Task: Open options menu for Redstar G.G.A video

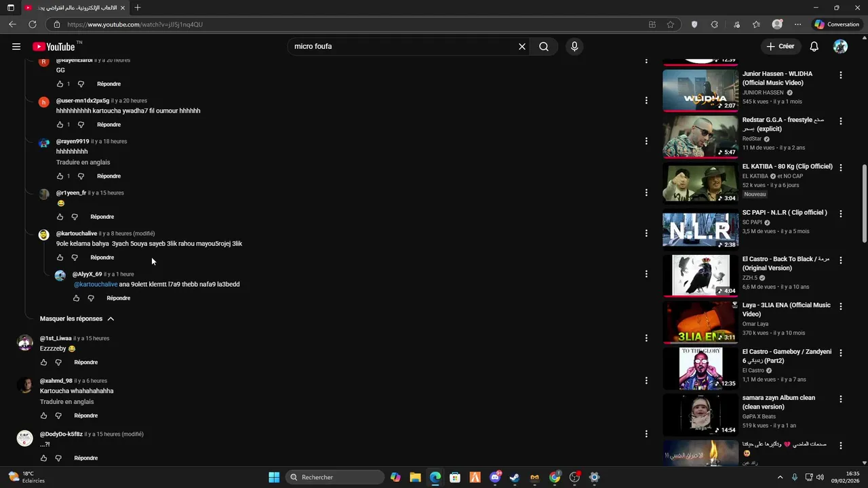Action: point(841,121)
